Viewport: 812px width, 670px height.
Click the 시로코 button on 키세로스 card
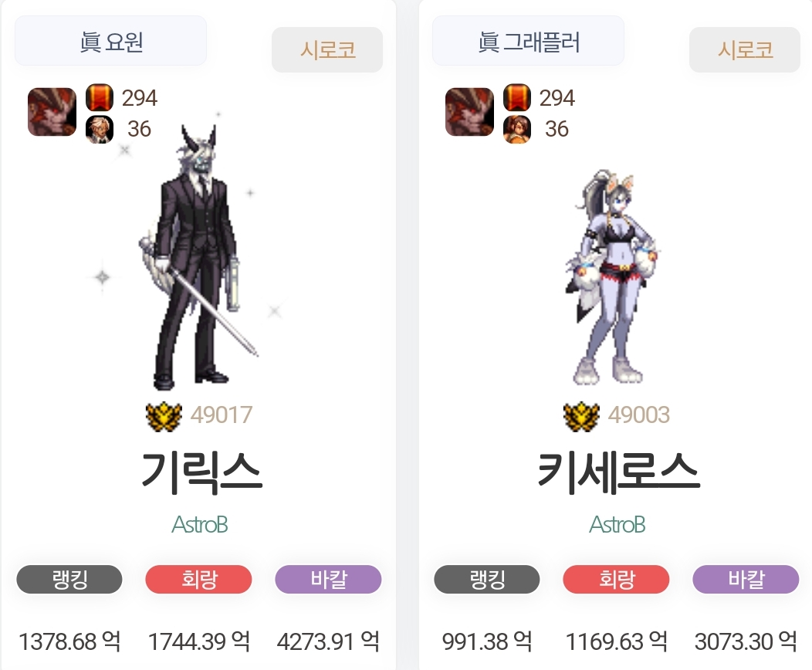tap(745, 49)
